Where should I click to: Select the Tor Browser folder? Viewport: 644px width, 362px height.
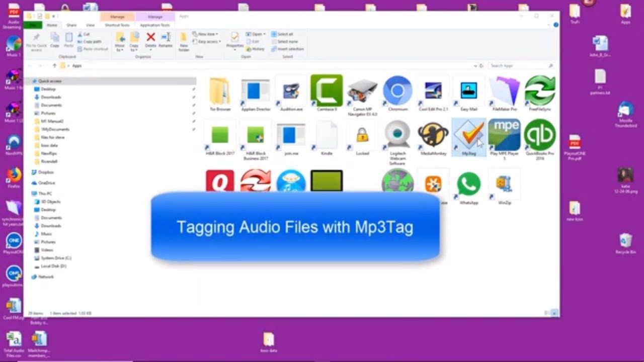coord(220,93)
